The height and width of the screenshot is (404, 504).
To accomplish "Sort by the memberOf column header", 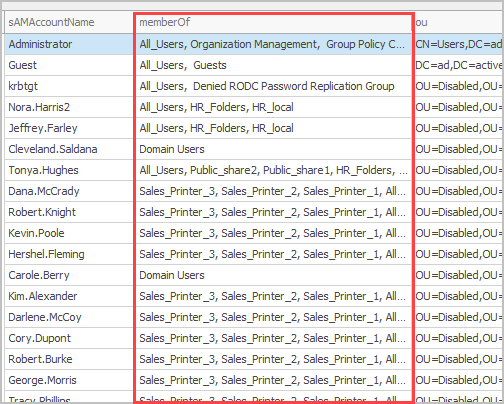I will pyautogui.click(x=273, y=22).
